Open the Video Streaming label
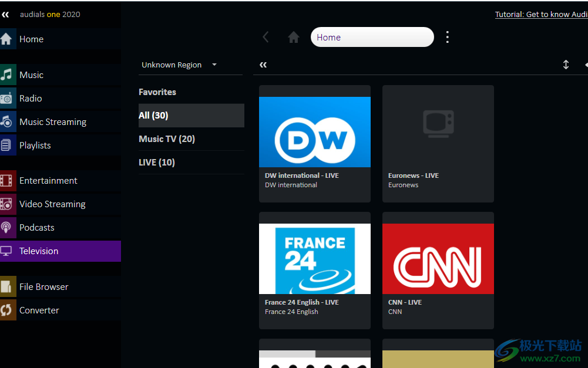This screenshot has width=588, height=368. point(52,204)
